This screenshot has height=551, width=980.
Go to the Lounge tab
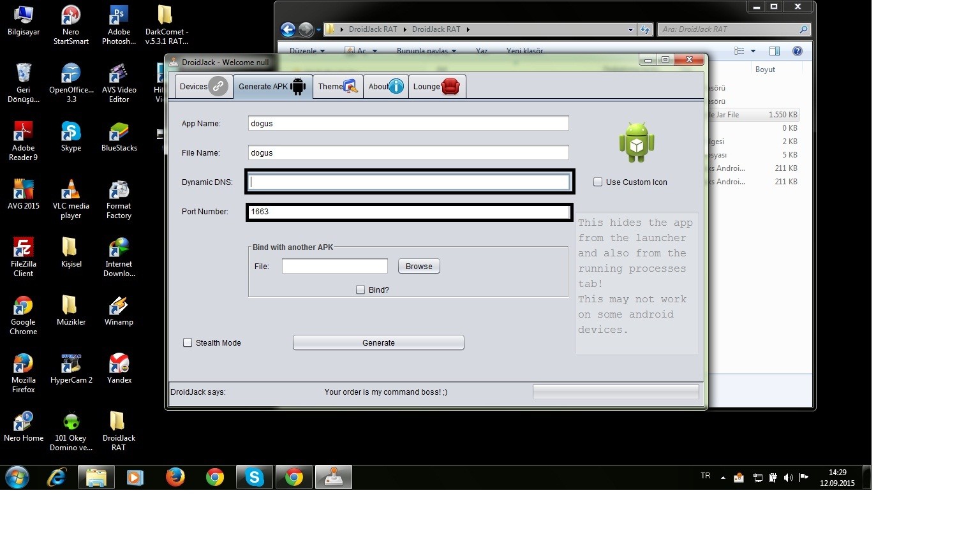pos(437,87)
